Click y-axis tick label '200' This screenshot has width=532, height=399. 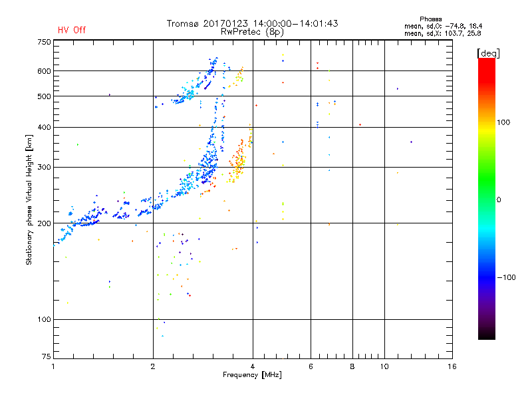click(44, 223)
